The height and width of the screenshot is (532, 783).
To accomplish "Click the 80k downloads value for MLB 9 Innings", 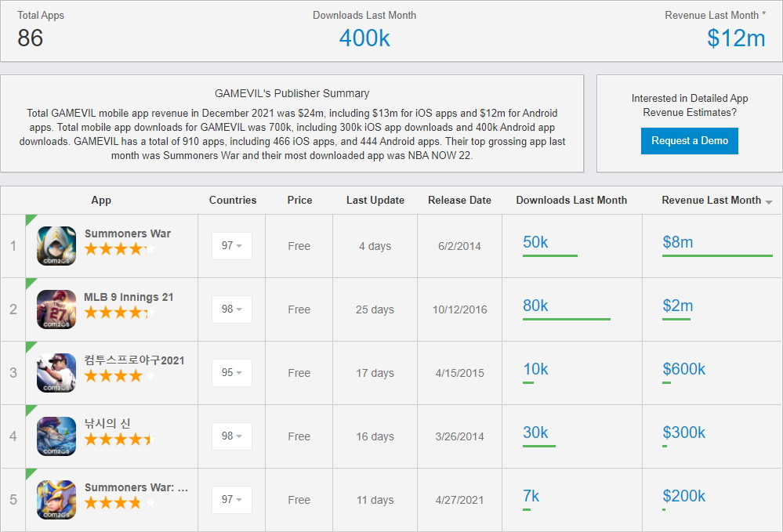I will click(x=535, y=306).
